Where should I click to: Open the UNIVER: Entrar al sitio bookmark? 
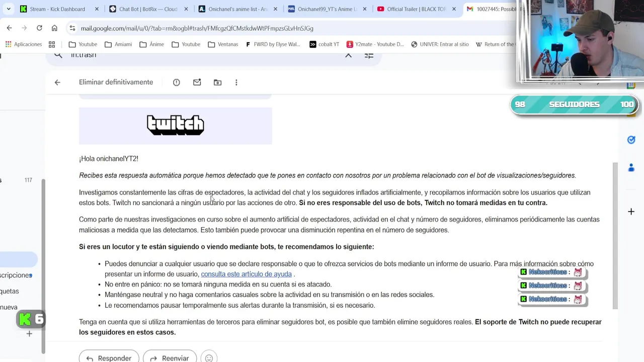(440, 44)
